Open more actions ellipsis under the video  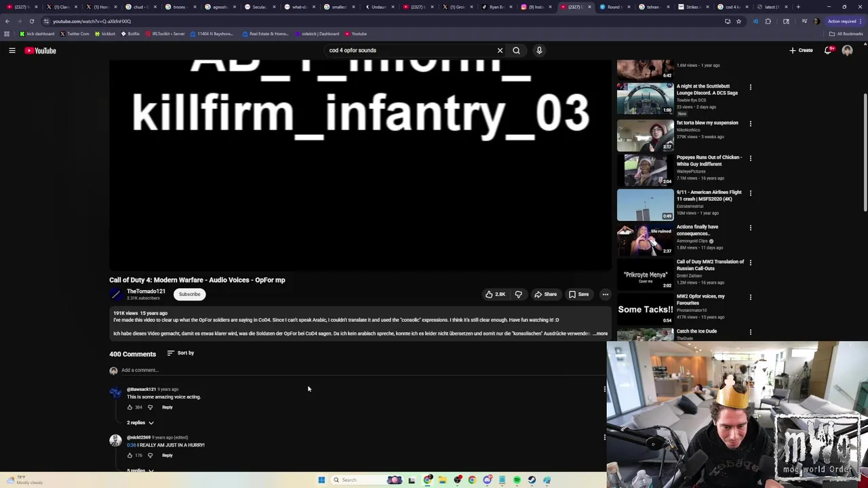(x=605, y=294)
